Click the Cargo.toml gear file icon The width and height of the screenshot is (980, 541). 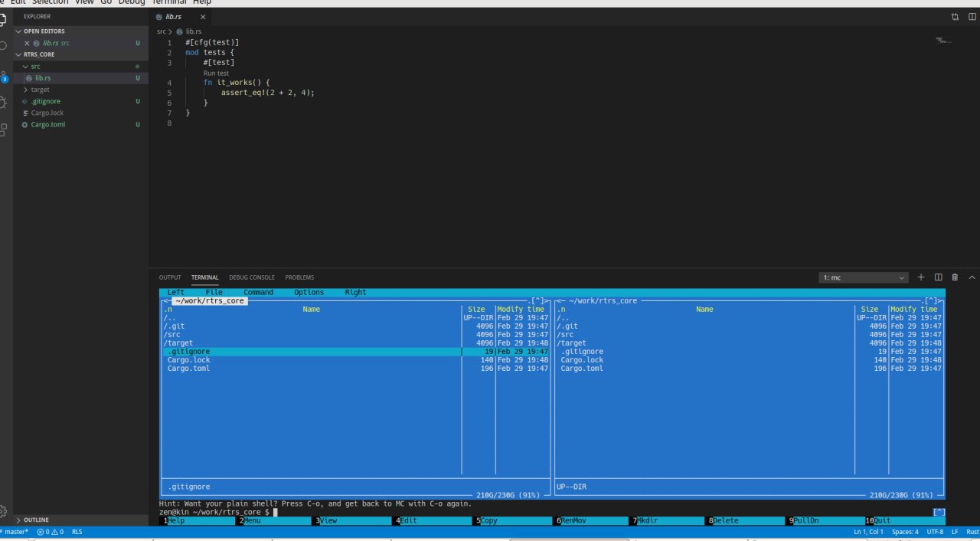(x=25, y=124)
